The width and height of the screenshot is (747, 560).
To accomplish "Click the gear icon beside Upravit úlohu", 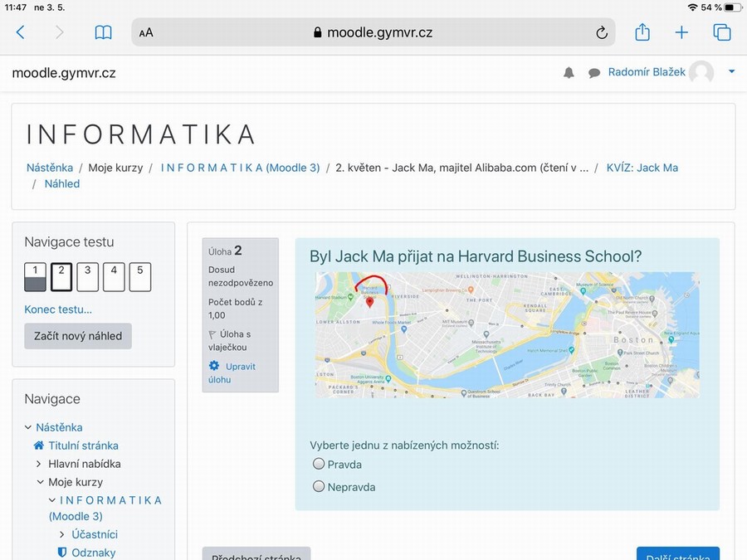I will pos(214,366).
